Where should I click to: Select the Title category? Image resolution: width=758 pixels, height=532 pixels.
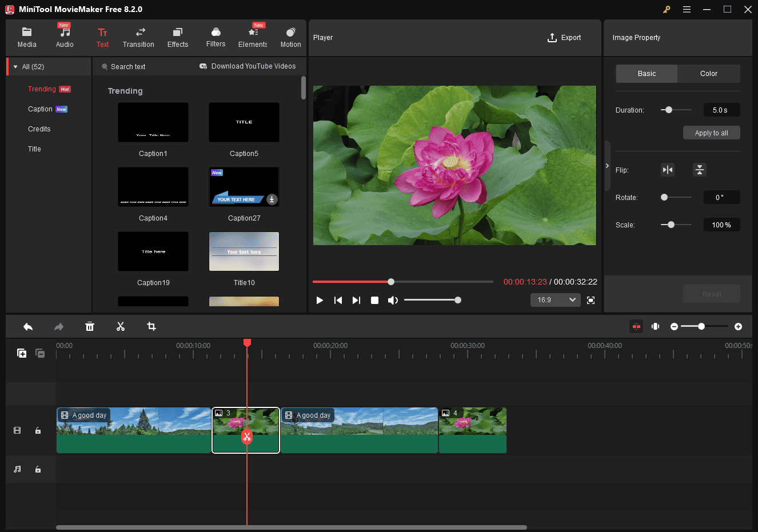coord(34,149)
